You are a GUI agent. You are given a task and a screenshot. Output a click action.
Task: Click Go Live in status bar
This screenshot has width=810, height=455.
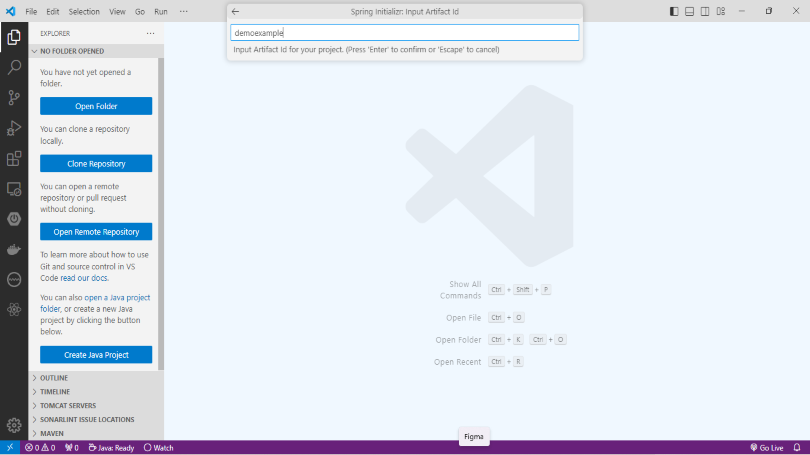(x=767, y=448)
